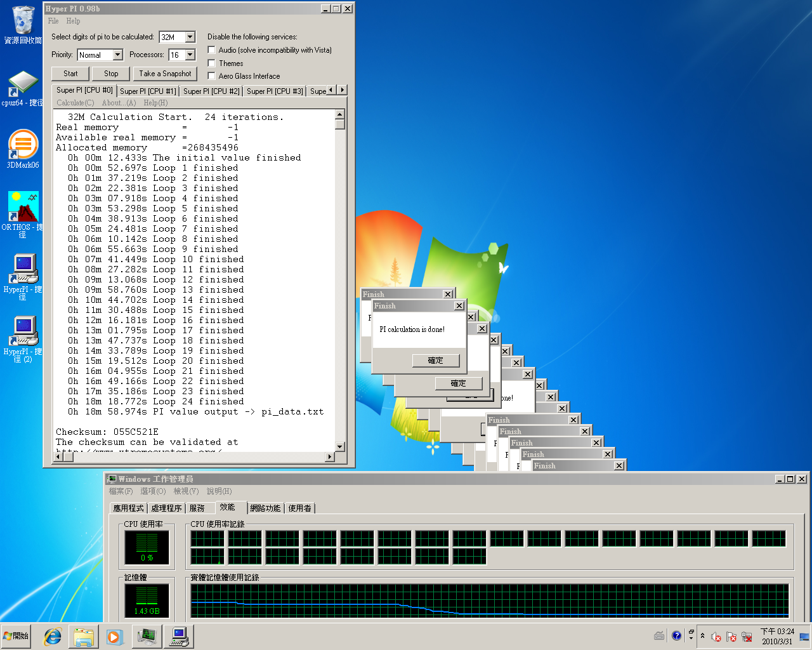Image resolution: width=812 pixels, height=650 pixels.
Task: Switch to 使用者 tab in Task Manager
Action: click(300, 508)
